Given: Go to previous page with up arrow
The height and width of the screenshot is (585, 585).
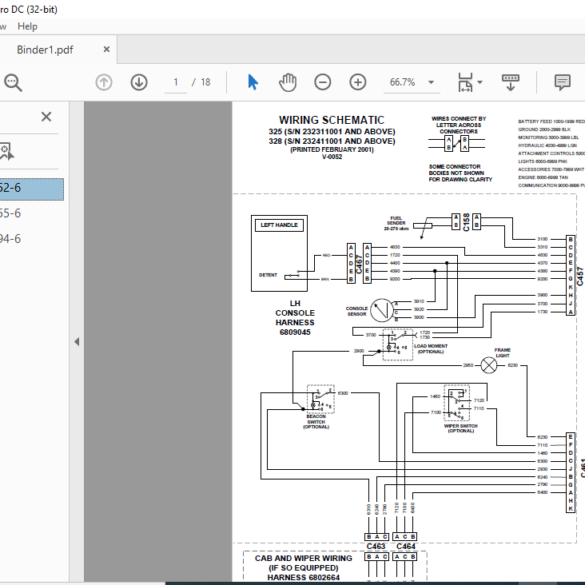Looking at the screenshot, I should click(x=104, y=82).
